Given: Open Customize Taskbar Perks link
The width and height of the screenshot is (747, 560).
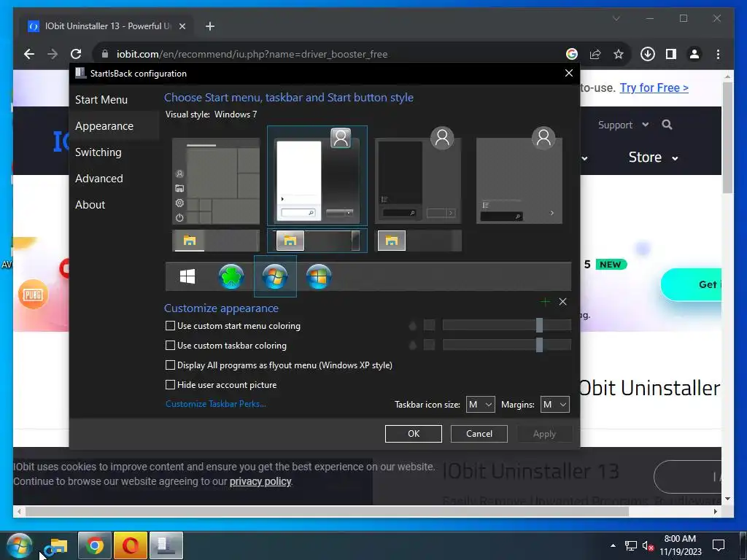Looking at the screenshot, I should pyautogui.click(x=215, y=404).
